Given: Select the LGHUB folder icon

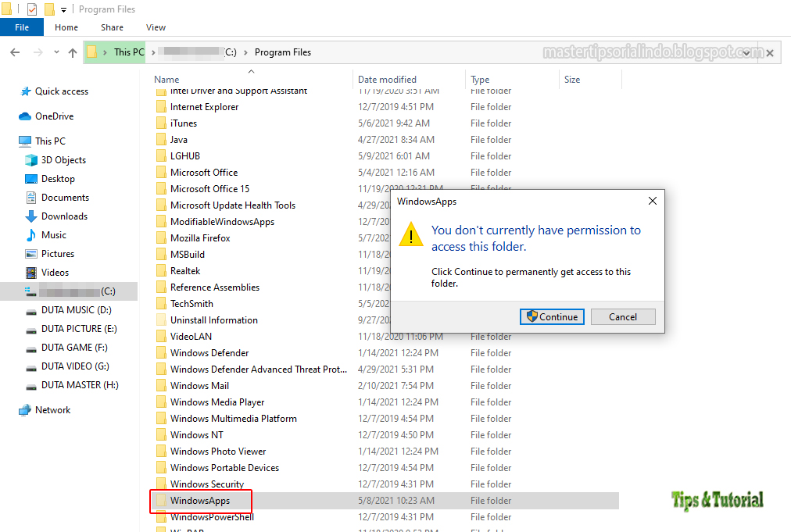Looking at the screenshot, I should [x=161, y=155].
